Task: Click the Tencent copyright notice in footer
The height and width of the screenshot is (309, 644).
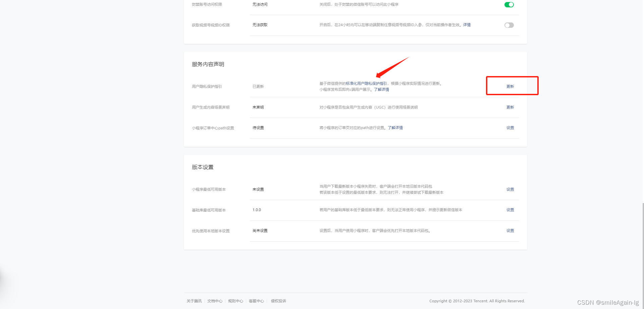Action: point(477,301)
